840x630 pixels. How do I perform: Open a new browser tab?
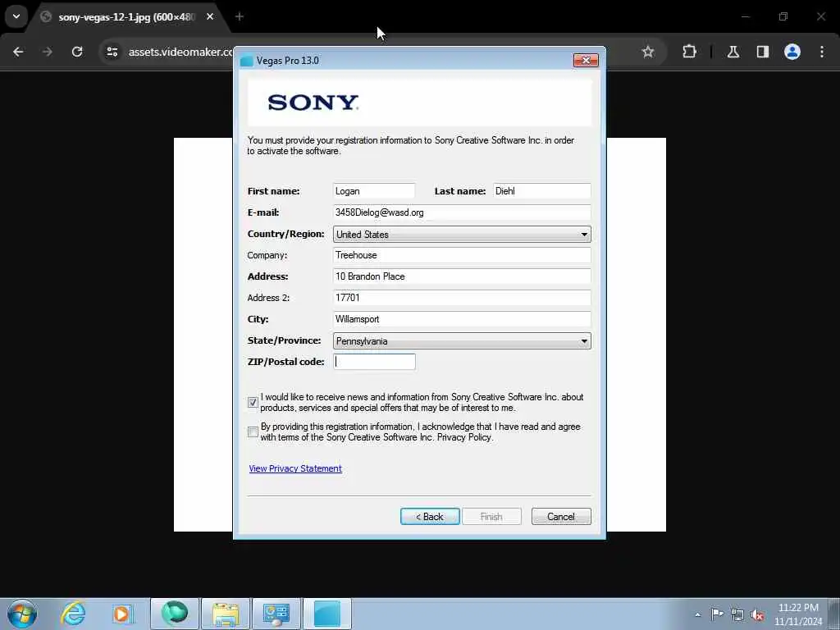point(240,17)
